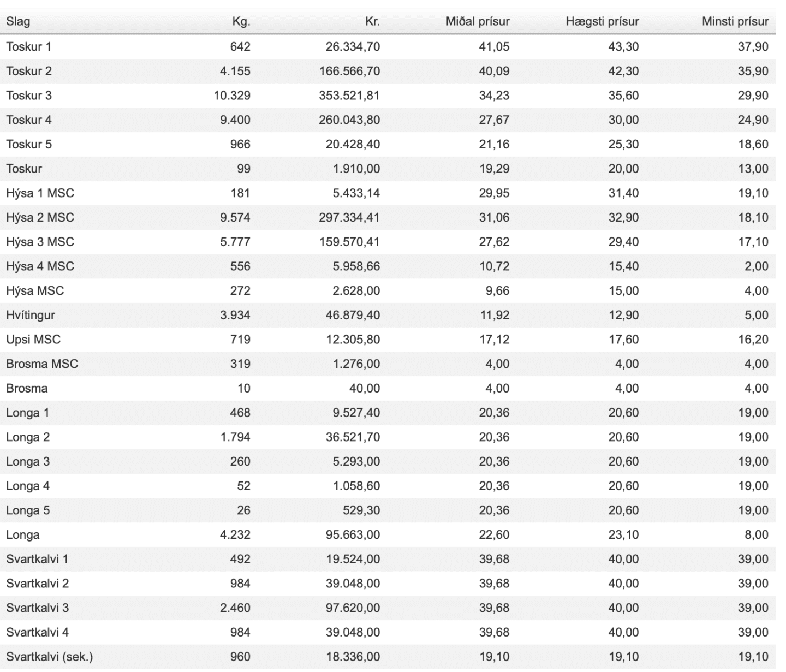Viewport: 786px width, 672px height.
Task: Select the Upsi MSC row label
Action: tap(33, 340)
